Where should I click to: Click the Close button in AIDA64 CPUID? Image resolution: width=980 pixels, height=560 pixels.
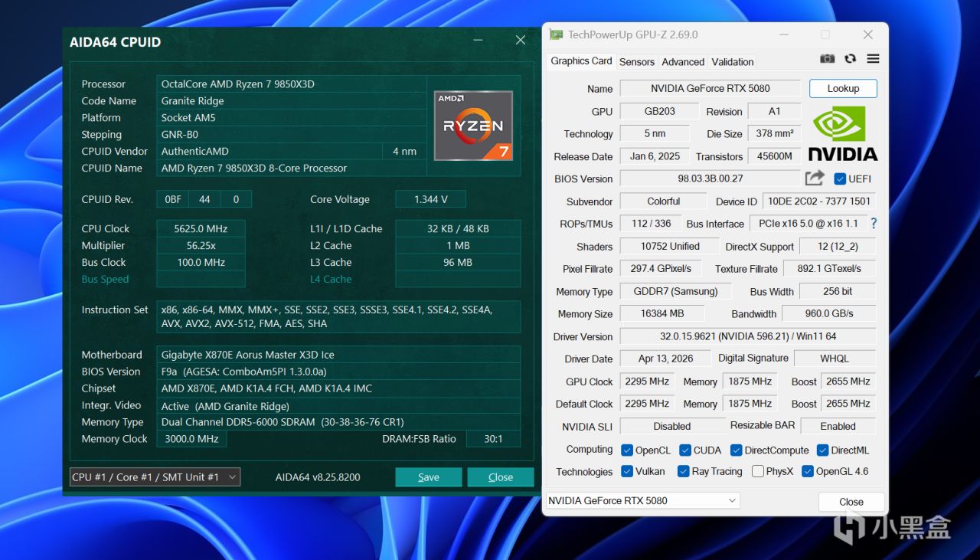click(x=501, y=476)
